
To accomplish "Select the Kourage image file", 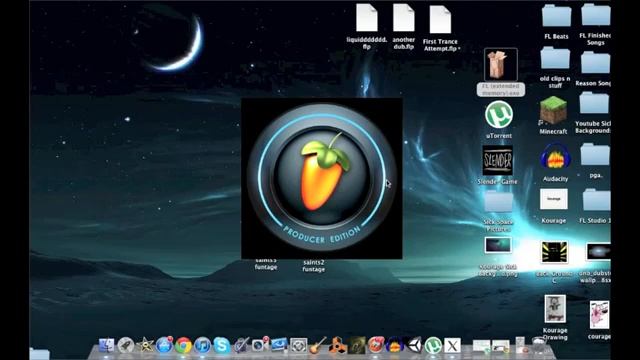I will (554, 199).
